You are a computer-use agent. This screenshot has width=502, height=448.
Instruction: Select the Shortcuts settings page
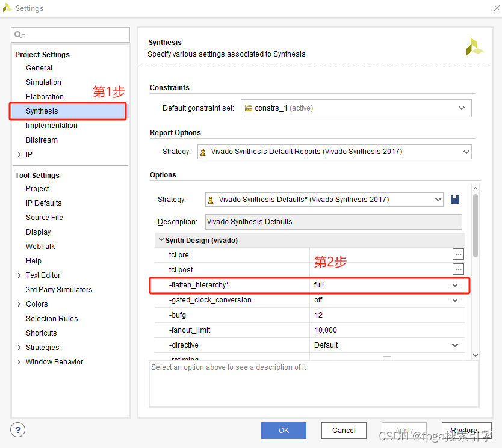click(x=42, y=333)
